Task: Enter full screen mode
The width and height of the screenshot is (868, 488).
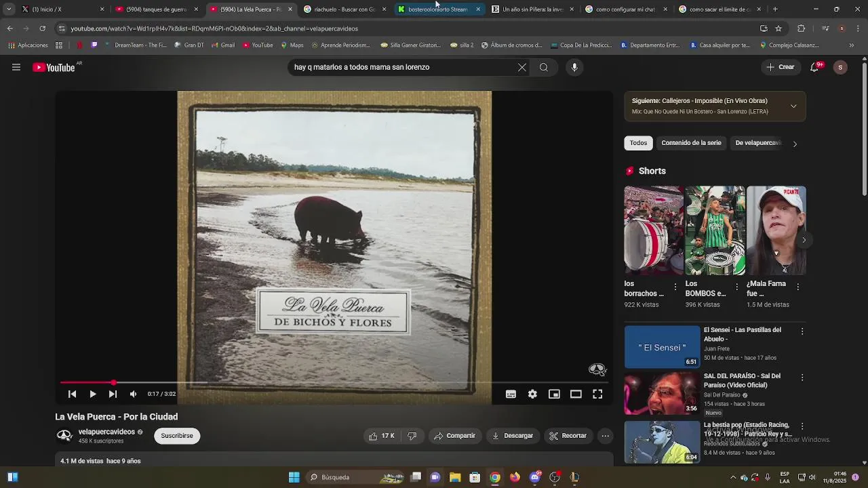Action: click(x=597, y=394)
